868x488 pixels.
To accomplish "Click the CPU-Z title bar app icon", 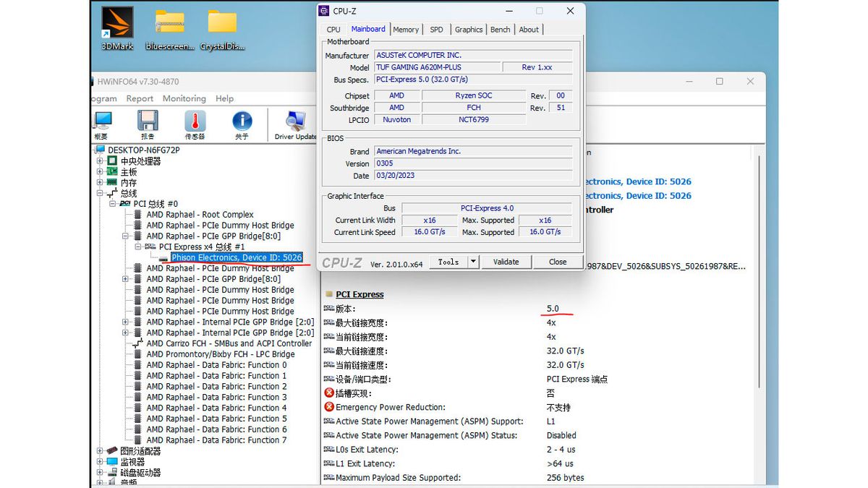I will point(325,11).
